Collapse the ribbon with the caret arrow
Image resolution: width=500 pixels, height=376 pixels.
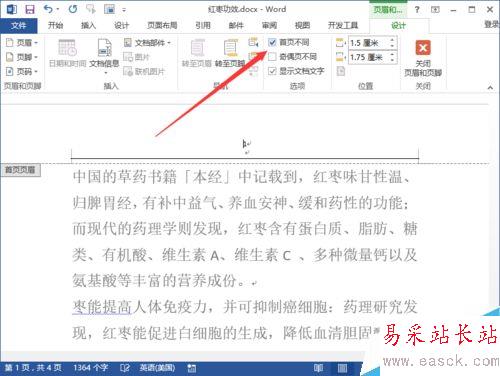point(490,87)
